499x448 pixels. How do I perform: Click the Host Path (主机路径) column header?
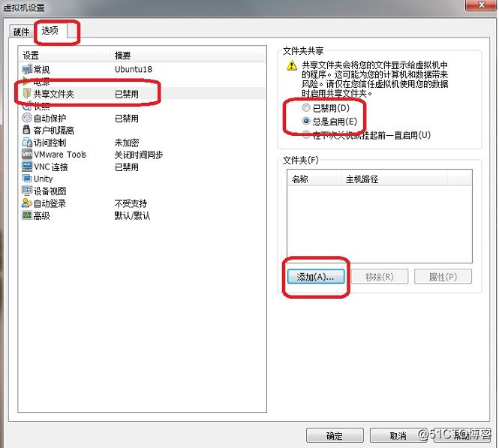coord(394,179)
